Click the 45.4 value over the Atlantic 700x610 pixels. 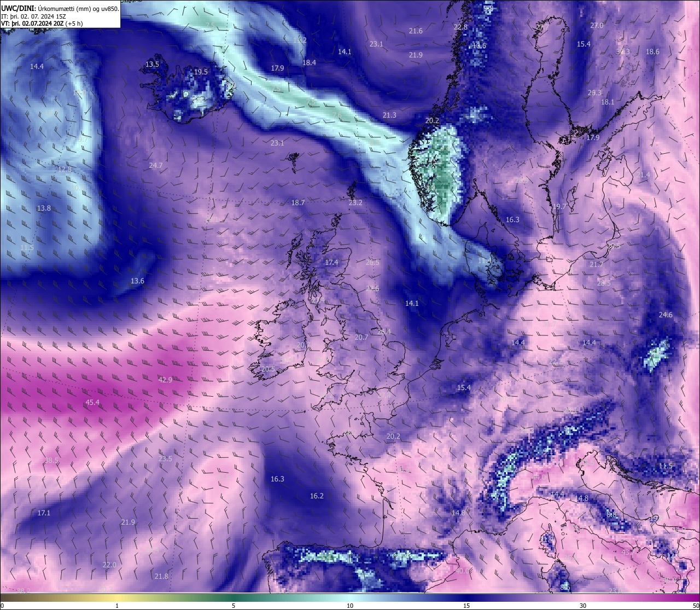pyautogui.click(x=93, y=402)
